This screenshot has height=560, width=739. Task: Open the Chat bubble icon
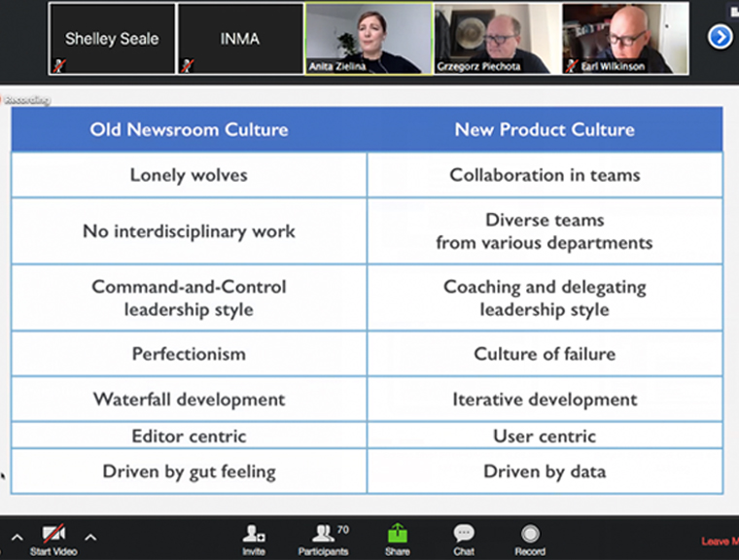pos(464,533)
